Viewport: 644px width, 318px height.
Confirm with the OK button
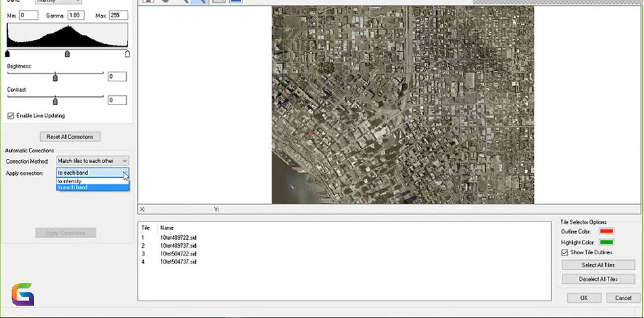584,298
